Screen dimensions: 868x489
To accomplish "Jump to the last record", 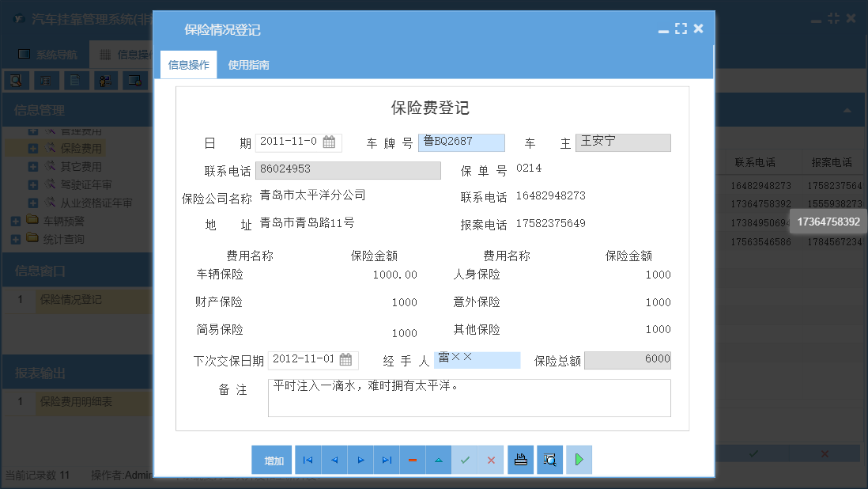I will tap(387, 460).
